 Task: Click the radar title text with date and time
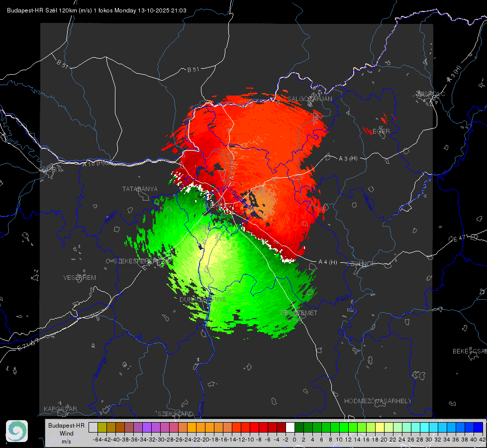point(97,10)
